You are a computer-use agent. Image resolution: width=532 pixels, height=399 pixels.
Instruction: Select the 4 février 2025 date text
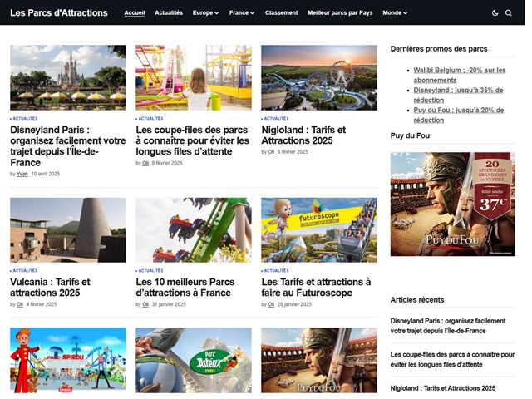click(42, 304)
